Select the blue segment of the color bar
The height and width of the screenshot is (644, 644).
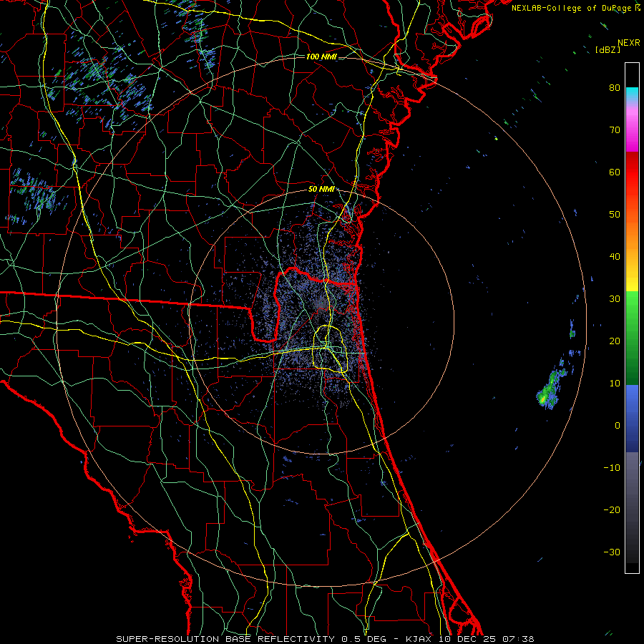tap(632, 418)
